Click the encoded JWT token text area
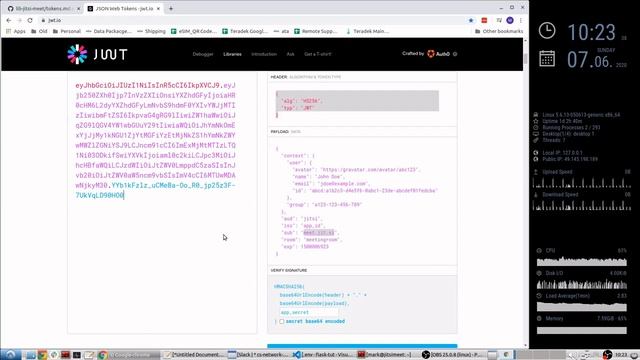The width and height of the screenshot is (640, 360). coord(162,203)
